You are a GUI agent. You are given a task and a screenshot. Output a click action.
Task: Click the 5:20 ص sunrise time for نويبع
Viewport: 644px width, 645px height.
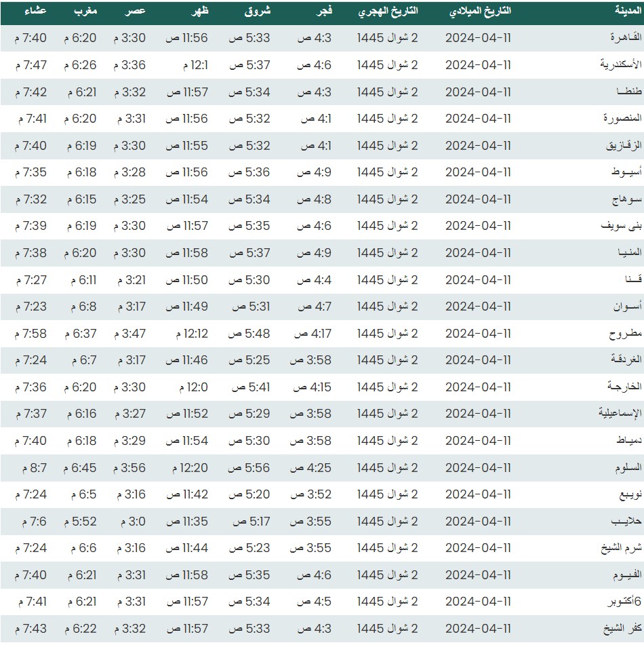(249, 494)
